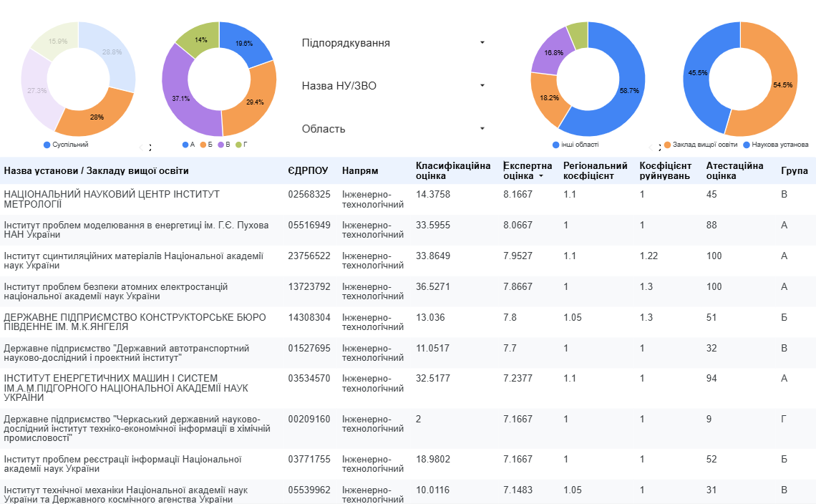Image resolution: width=816 pixels, height=504 pixels.
Task: Click next-page arrow of first chart legend
Action: 150,147
